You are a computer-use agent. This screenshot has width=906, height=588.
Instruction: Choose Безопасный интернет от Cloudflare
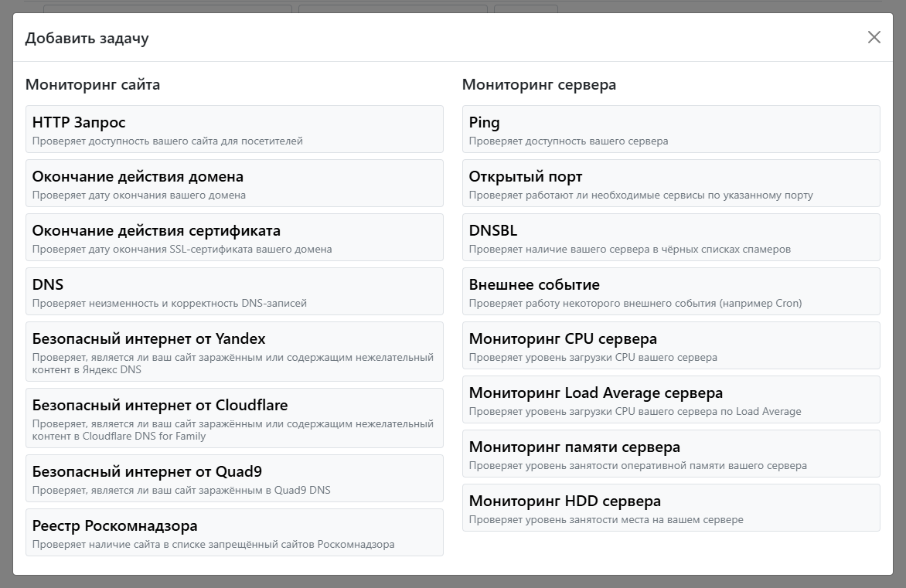click(x=234, y=418)
